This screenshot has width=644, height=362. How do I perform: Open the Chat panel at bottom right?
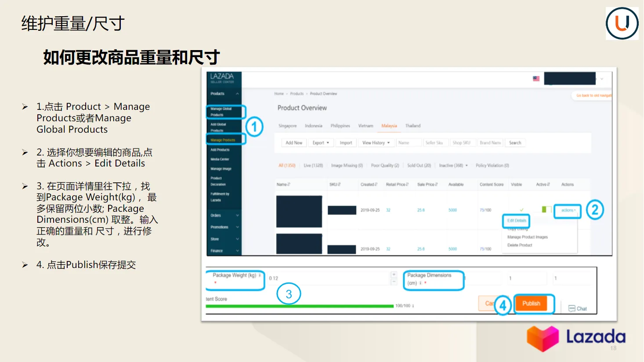tap(578, 308)
